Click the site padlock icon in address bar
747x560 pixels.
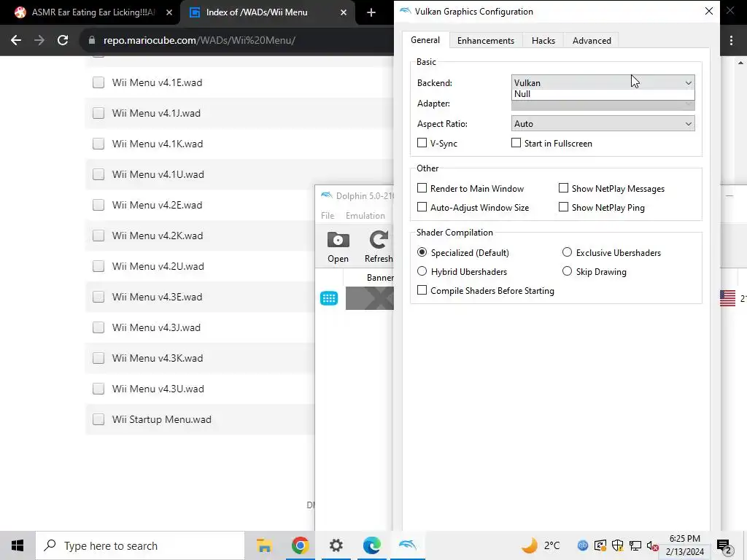point(92,41)
